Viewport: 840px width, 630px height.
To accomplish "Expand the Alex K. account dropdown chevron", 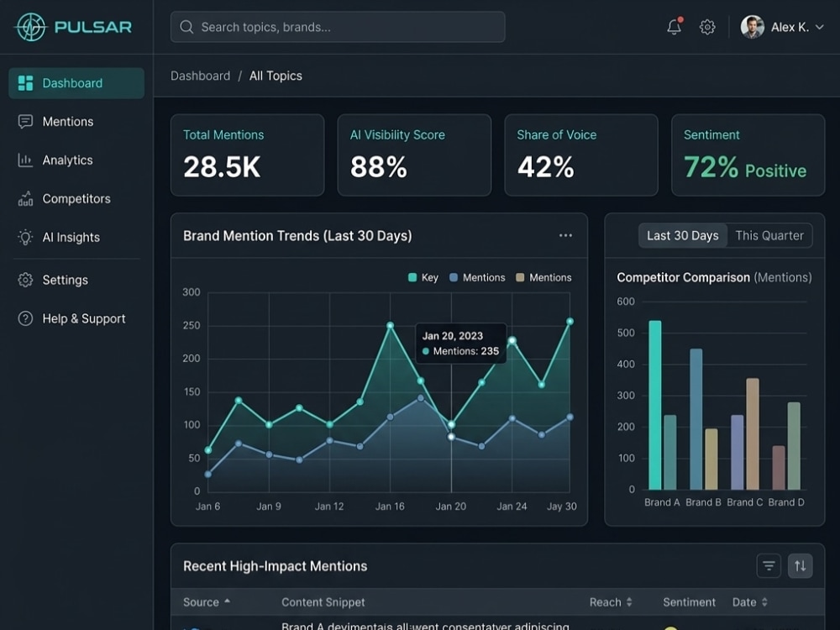I will pyautogui.click(x=819, y=27).
